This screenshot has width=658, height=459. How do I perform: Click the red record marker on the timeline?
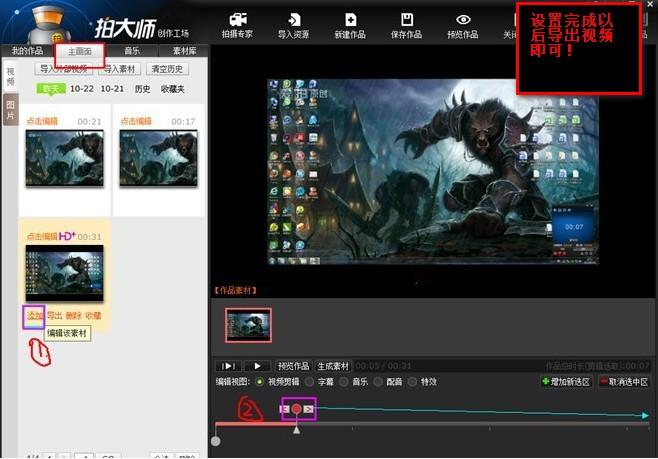296,409
